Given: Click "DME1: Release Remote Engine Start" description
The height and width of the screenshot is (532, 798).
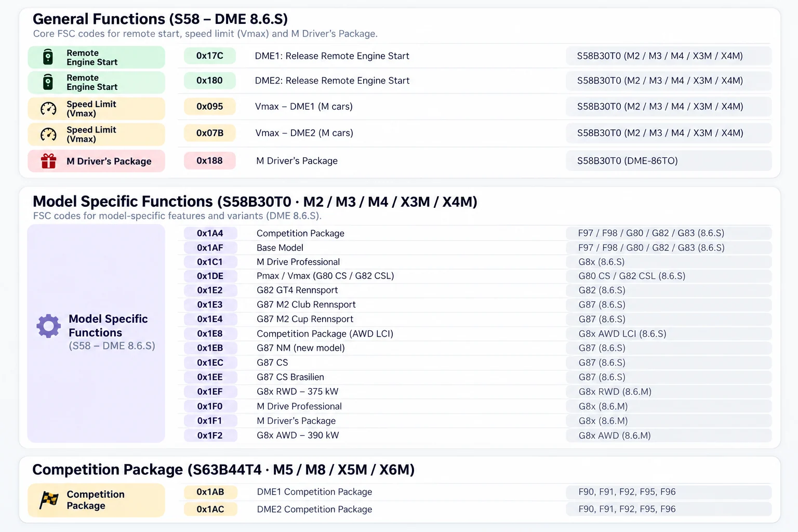Looking at the screenshot, I should [x=332, y=56].
